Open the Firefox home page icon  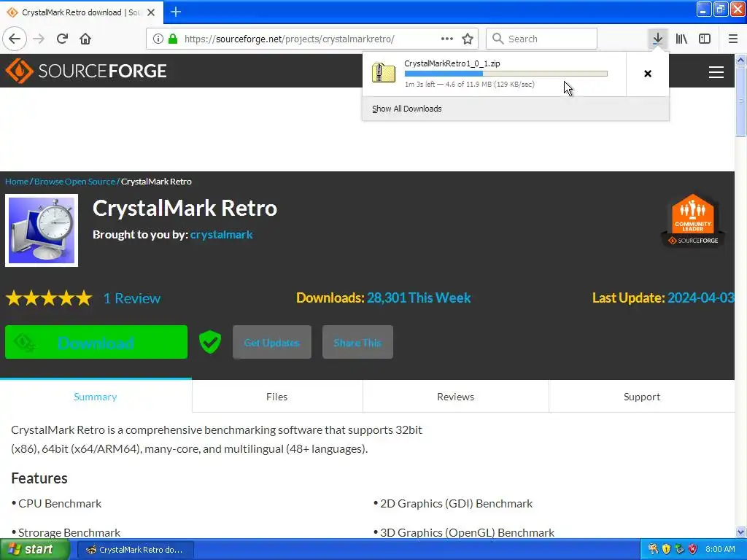(x=85, y=39)
